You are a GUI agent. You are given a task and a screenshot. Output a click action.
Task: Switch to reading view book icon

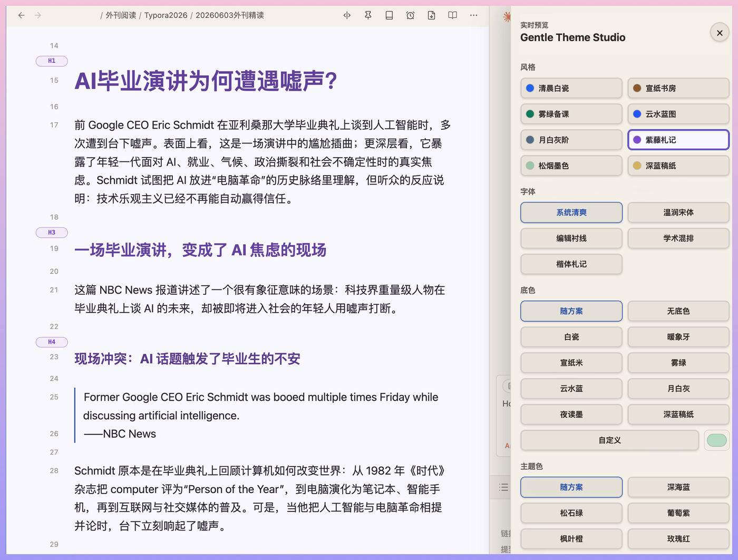pyautogui.click(x=452, y=15)
